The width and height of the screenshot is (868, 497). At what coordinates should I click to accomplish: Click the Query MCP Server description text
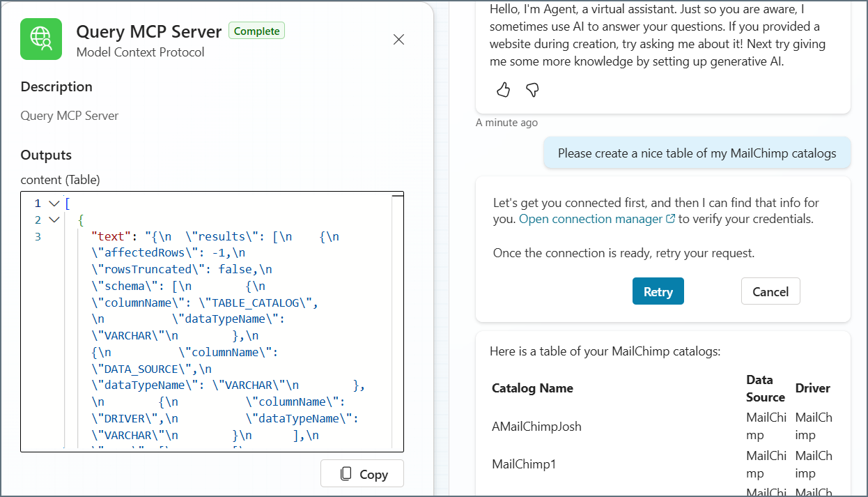(x=70, y=116)
